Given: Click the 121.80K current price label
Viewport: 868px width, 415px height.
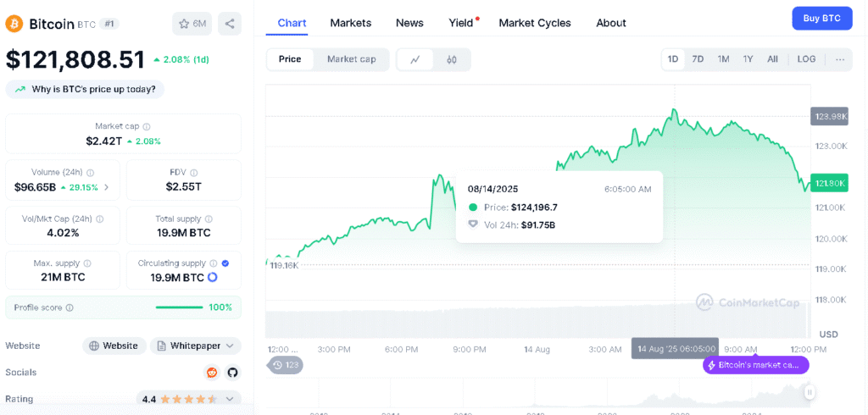Looking at the screenshot, I should [x=829, y=183].
